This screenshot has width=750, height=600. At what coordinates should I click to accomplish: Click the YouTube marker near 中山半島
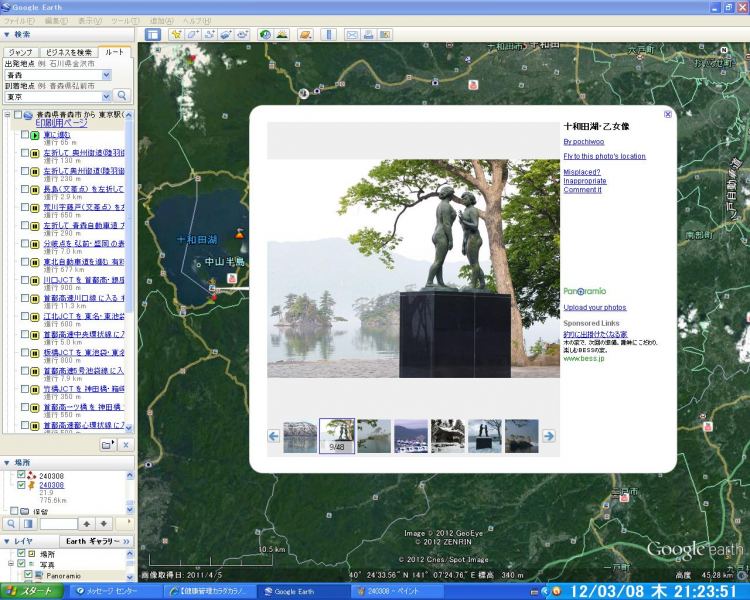[232, 278]
